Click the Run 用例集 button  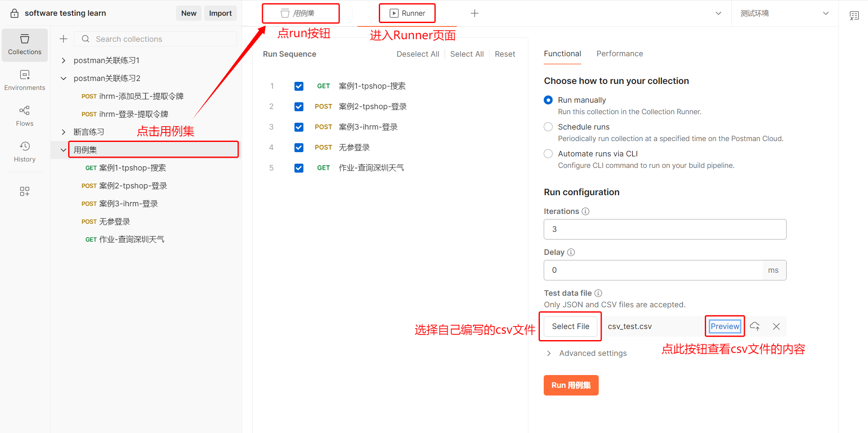tap(571, 385)
